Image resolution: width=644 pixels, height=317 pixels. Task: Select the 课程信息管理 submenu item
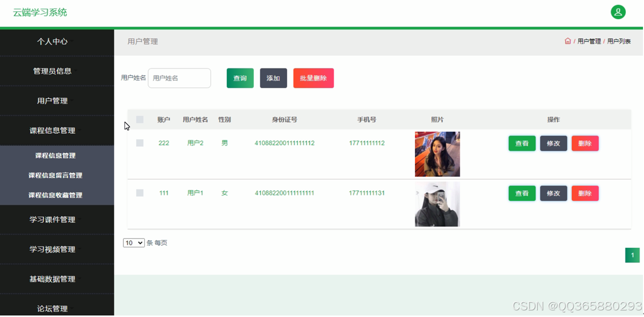tap(55, 156)
